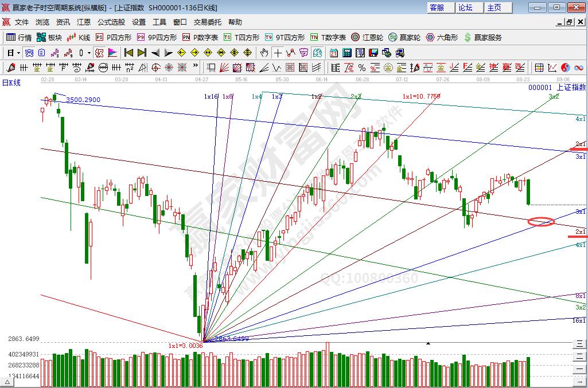Expand the 日 period dropdown arrow
Screen dimensions: 588x388
[18, 53]
